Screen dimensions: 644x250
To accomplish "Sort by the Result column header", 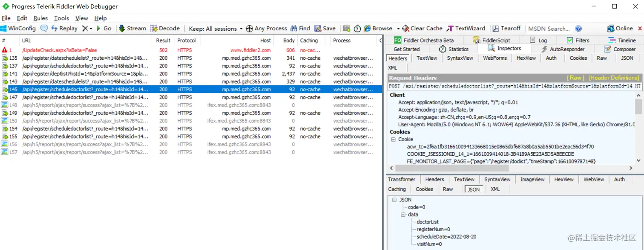I will coord(163,41).
